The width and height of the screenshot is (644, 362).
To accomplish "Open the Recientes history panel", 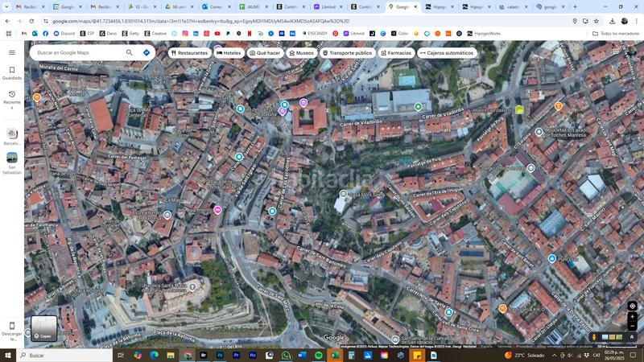I will point(12,97).
